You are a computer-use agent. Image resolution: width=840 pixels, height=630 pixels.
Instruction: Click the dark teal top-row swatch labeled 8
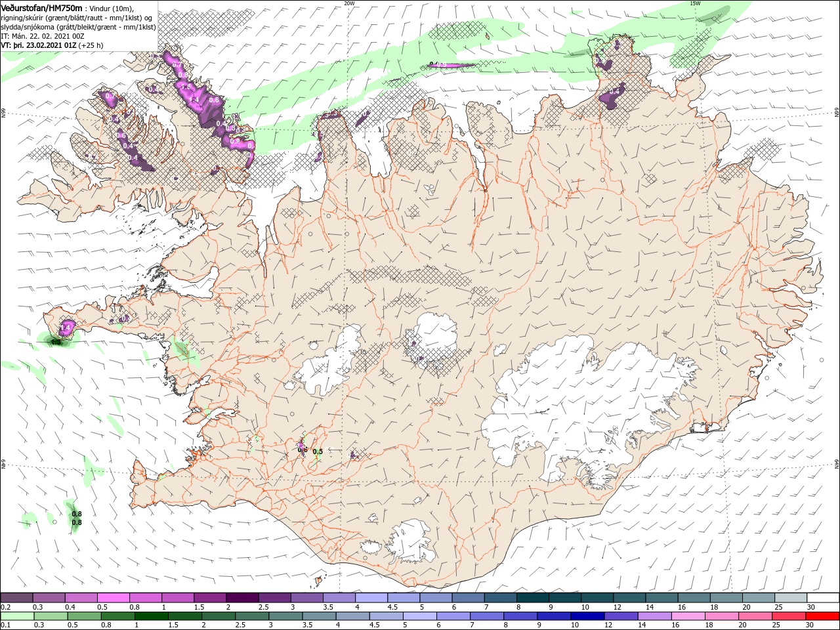point(533,598)
